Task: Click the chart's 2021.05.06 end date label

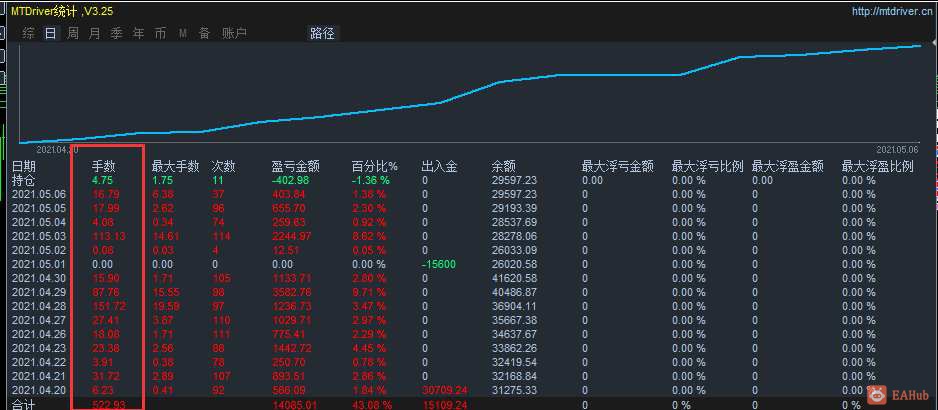Action: click(x=897, y=149)
